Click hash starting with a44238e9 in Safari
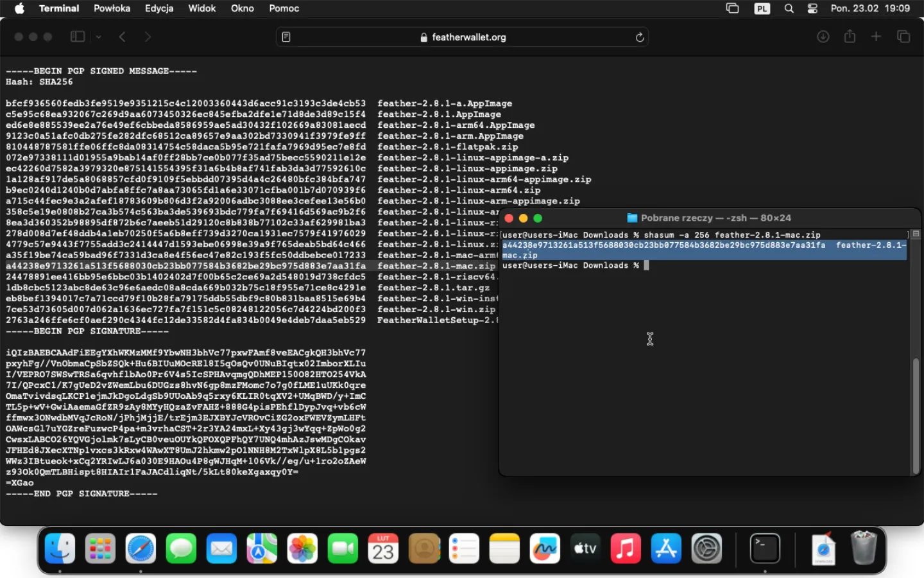Screen dimensions: 924x578 click(x=186, y=266)
